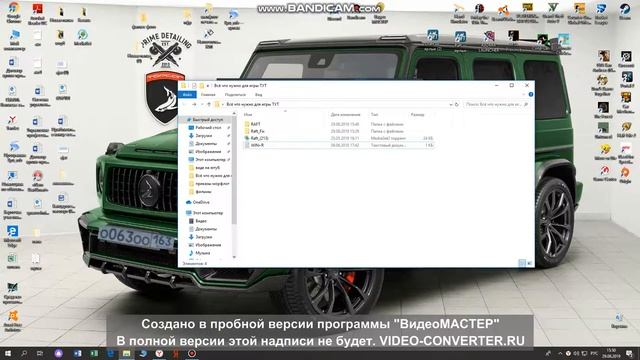The height and width of the screenshot is (360, 640).
Task: Open the Файл tab in Explorer
Action: (187, 95)
